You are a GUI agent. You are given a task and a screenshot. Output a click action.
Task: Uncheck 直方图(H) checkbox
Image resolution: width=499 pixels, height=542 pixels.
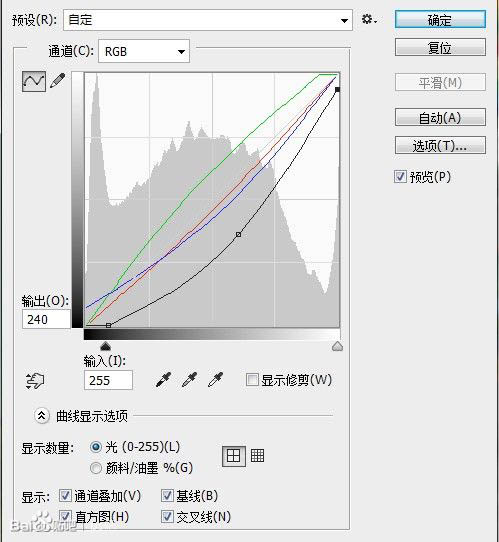pos(65,517)
